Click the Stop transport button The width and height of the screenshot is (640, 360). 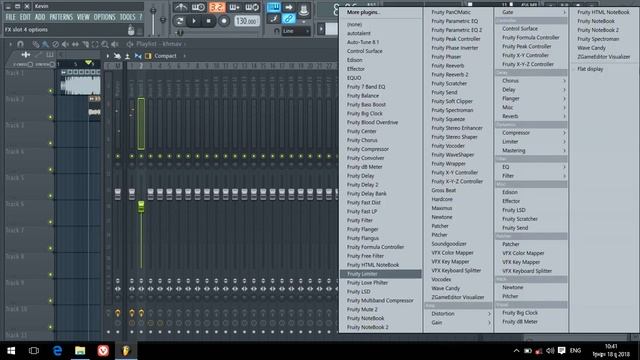[209, 20]
